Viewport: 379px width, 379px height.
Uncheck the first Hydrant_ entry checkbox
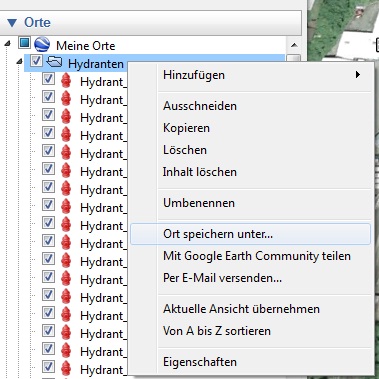[x=48, y=79]
